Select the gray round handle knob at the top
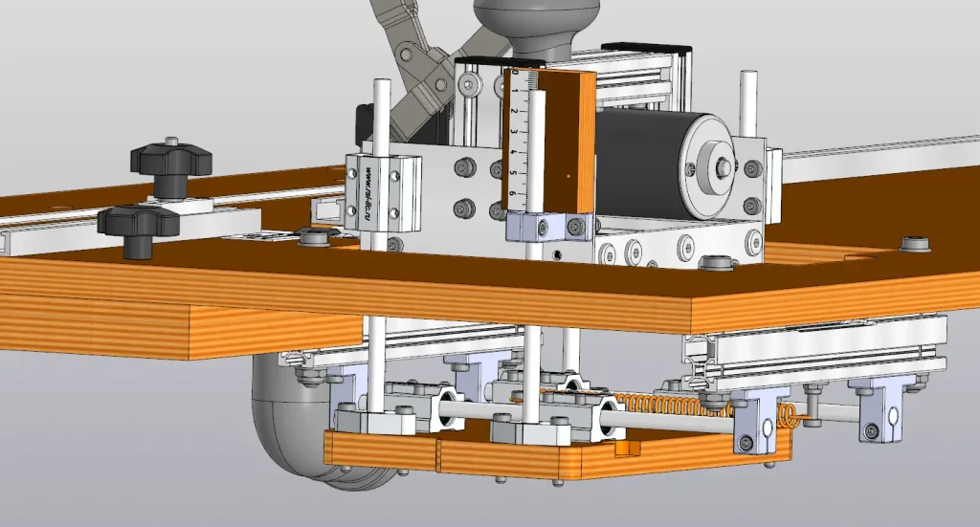 (x=536, y=25)
